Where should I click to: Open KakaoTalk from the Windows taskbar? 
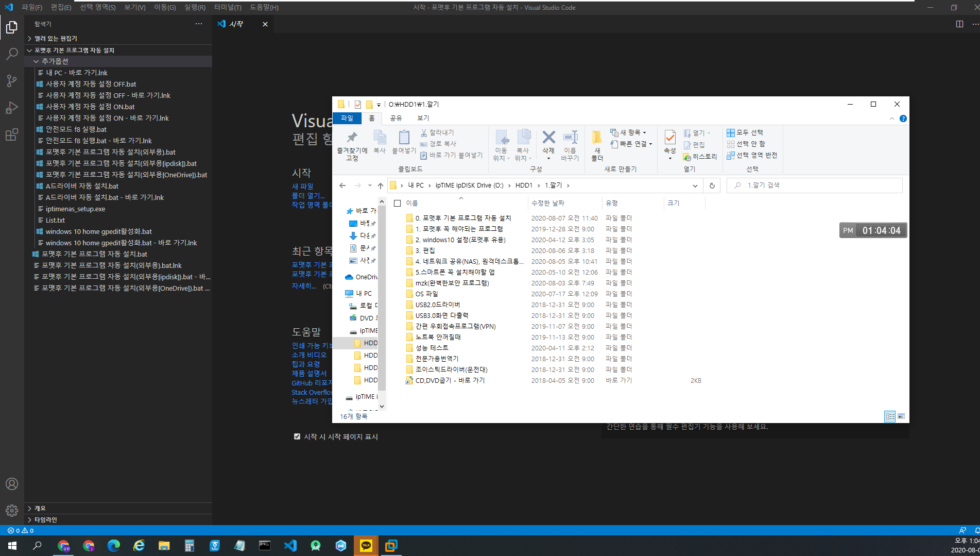366,546
